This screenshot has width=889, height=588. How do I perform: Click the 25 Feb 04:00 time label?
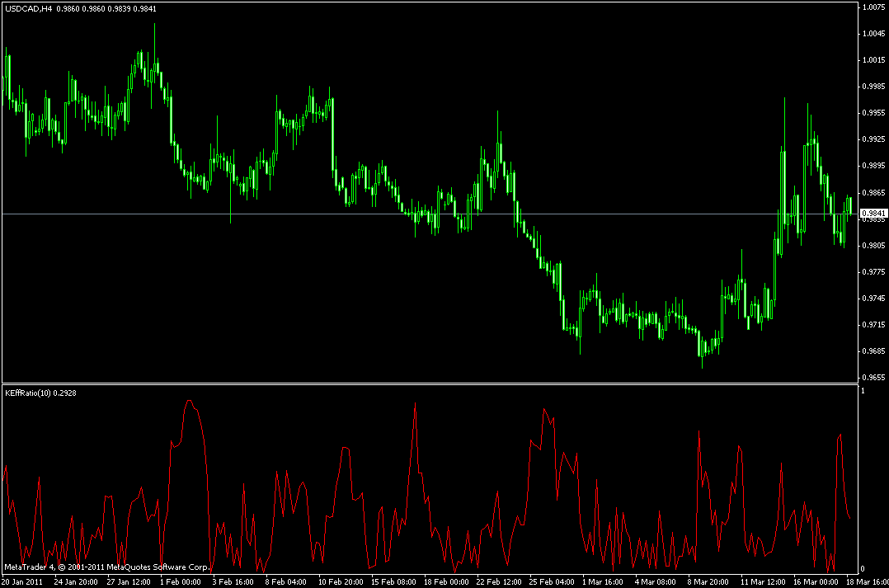click(x=552, y=581)
